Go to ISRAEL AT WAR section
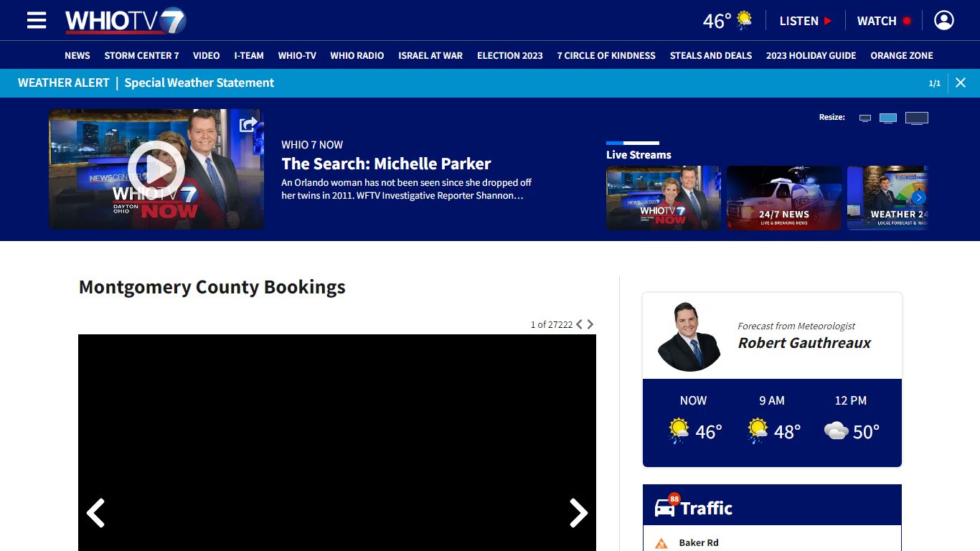 pyautogui.click(x=430, y=55)
